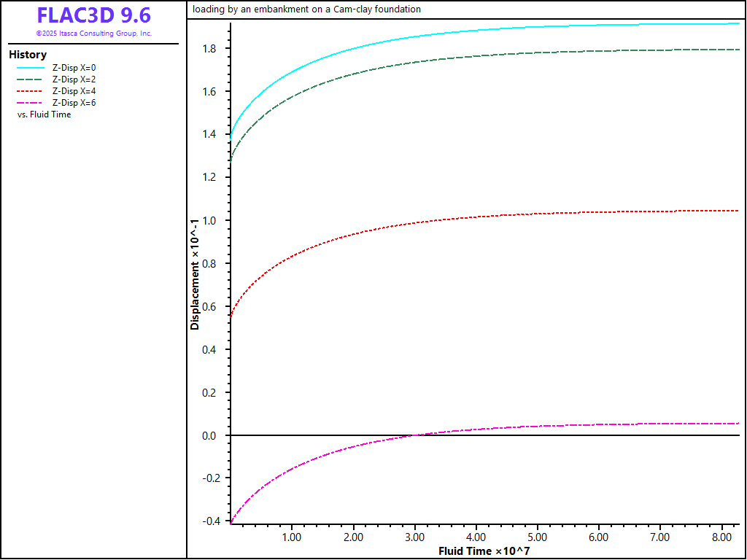
Task: Click the 1.8 tick label on y-axis
Action: point(213,49)
